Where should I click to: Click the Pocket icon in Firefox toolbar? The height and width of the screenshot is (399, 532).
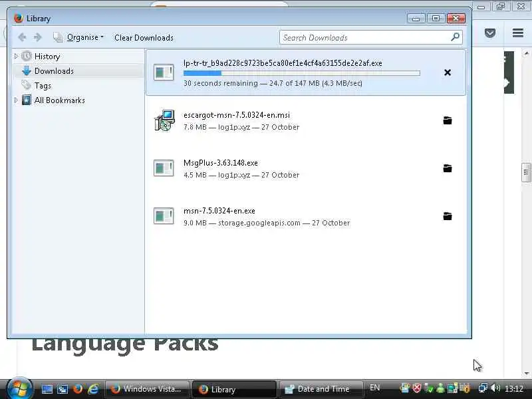(490, 33)
